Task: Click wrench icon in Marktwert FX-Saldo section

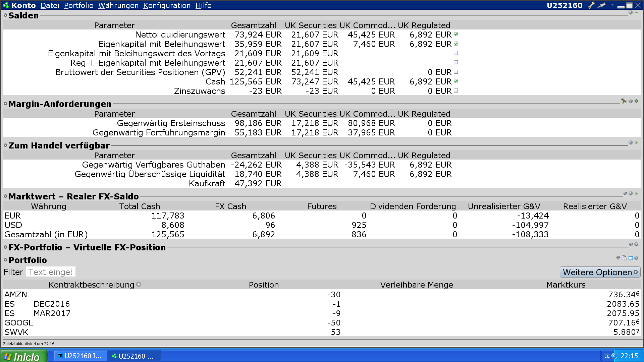Action: [x=625, y=193]
